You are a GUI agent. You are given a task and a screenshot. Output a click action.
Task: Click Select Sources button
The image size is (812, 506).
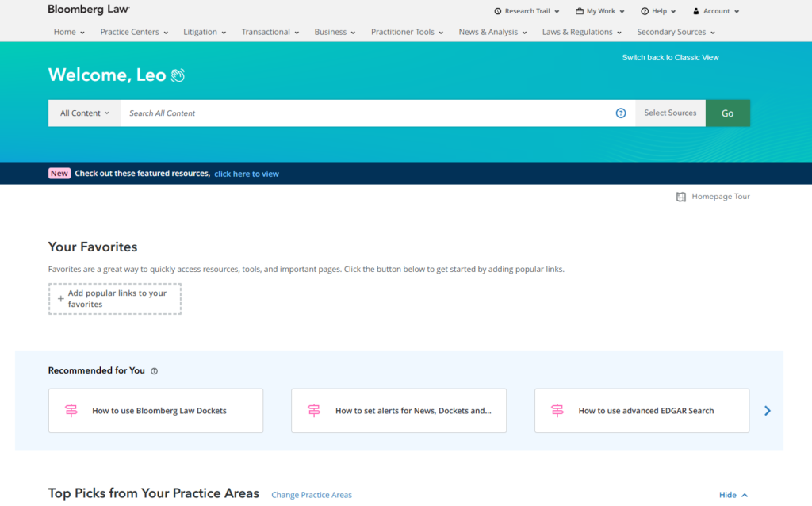pyautogui.click(x=670, y=113)
